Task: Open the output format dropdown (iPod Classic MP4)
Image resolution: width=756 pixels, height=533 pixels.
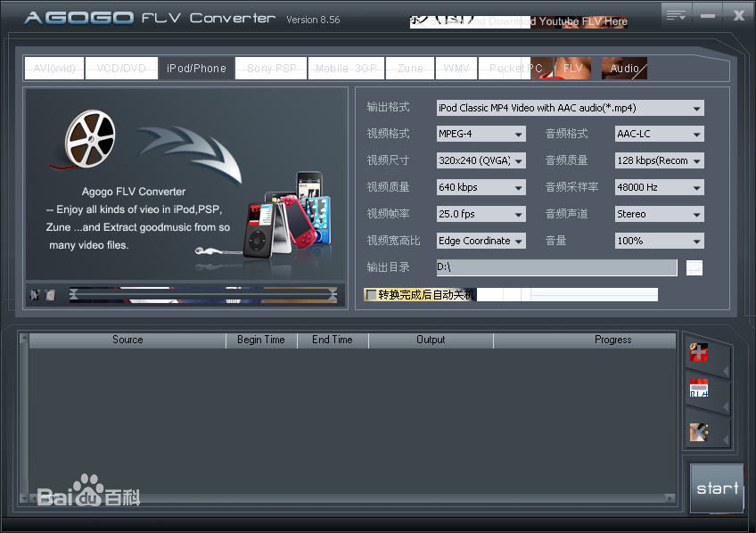Action: pos(570,108)
